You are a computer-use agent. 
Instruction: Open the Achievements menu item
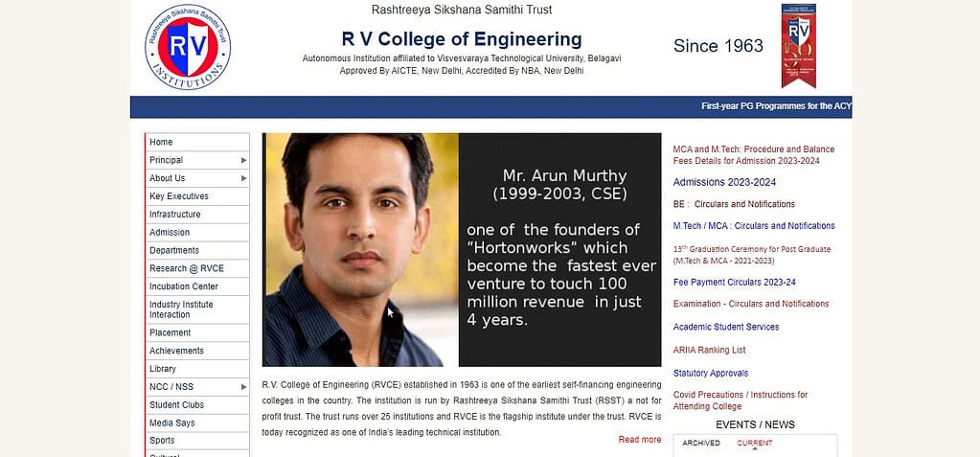[x=197, y=352]
